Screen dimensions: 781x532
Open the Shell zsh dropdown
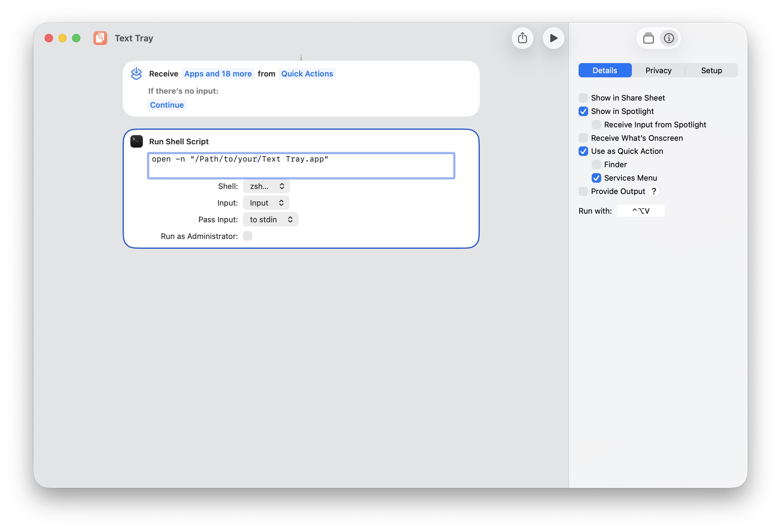[266, 186]
